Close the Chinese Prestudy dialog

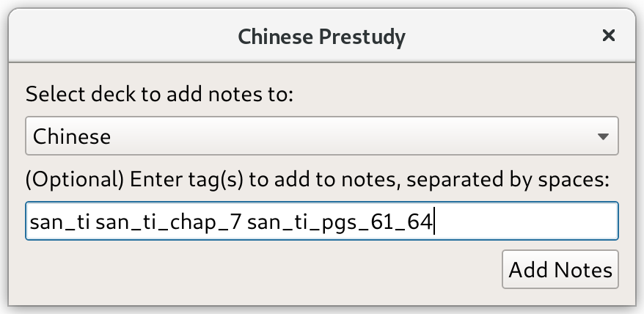pyautogui.click(x=608, y=36)
